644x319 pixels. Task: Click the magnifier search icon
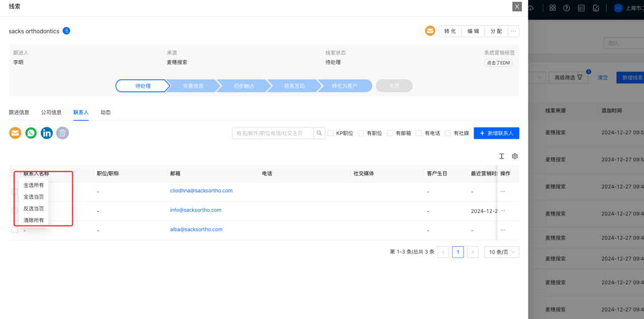[319, 133]
